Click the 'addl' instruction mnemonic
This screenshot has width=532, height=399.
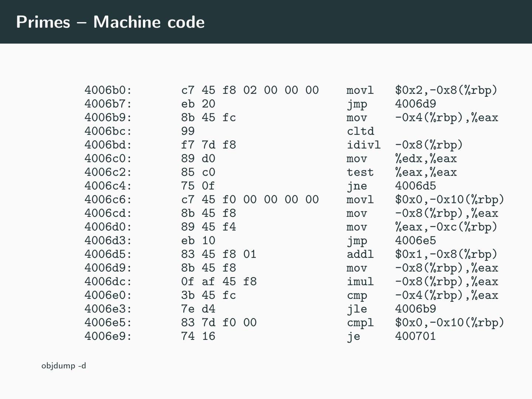click(x=360, y=254)
